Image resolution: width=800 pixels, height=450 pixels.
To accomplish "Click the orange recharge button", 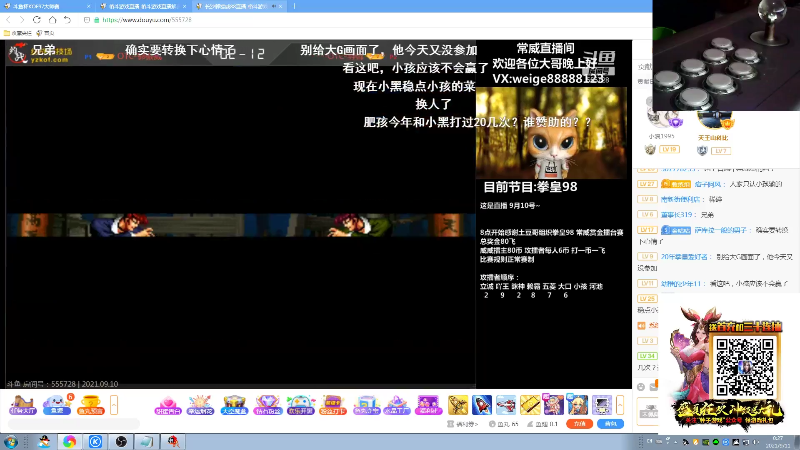I will click(579, 424).
